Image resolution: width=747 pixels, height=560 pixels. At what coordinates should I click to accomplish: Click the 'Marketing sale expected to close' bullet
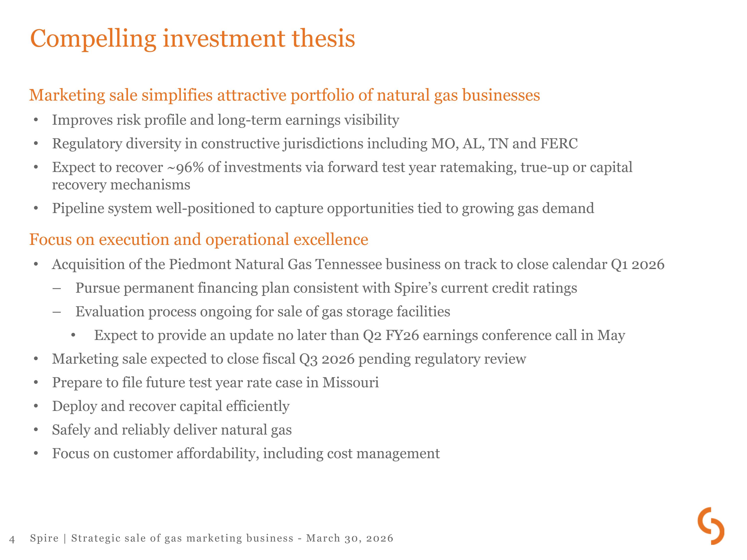coord(289,359)
